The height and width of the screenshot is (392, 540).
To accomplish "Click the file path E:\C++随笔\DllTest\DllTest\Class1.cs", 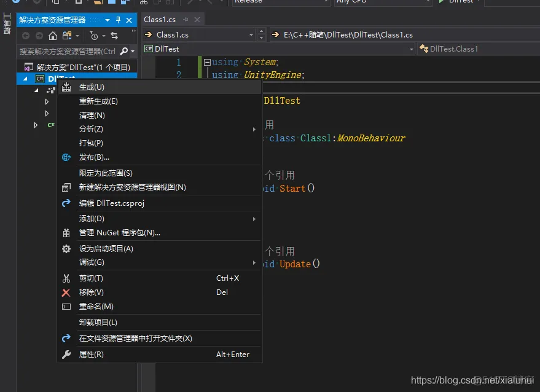I will [x=348, y=35].
